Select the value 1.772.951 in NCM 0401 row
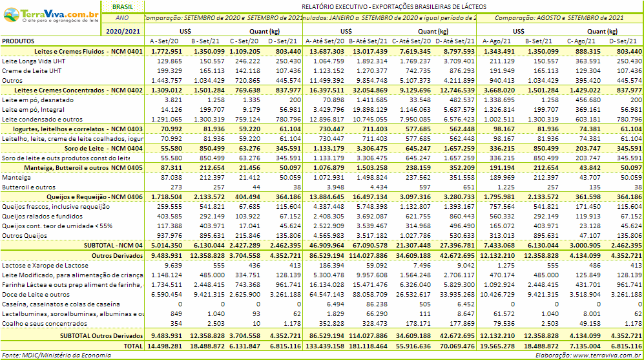Image resolution: width=644 pixels, height=360 pixels. point(167,51)
